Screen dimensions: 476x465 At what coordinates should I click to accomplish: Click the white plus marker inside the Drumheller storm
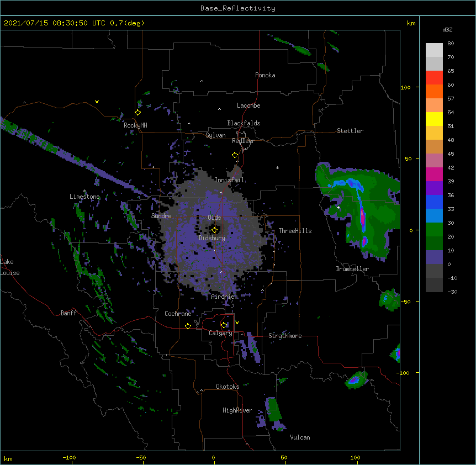pos(338,207)
